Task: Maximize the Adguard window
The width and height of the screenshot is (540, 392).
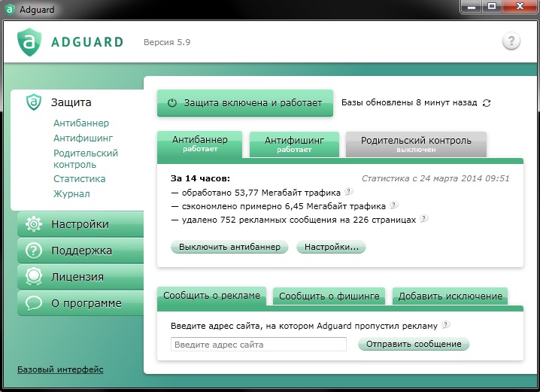Action: point(492,7)
